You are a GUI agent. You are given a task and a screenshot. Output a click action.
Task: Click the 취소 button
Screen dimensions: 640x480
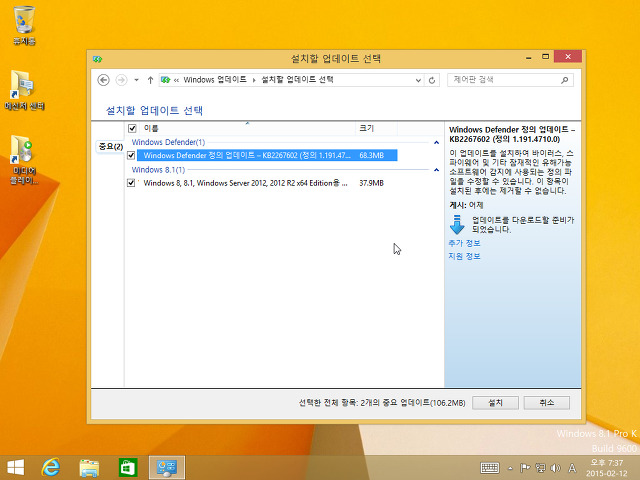[547, 403]
